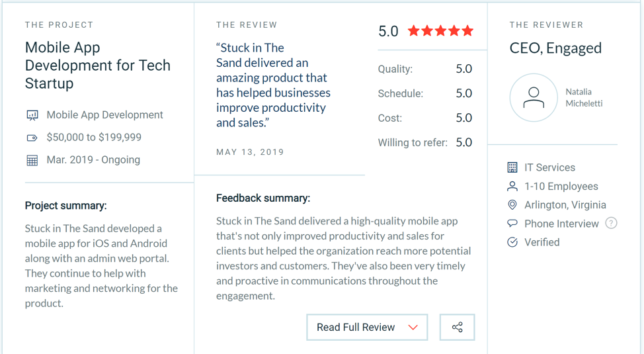The height and width of the screenshot is (354, 644).
Task: Click the calendar icon beside Mar. 2019
Action: [32, 160]
